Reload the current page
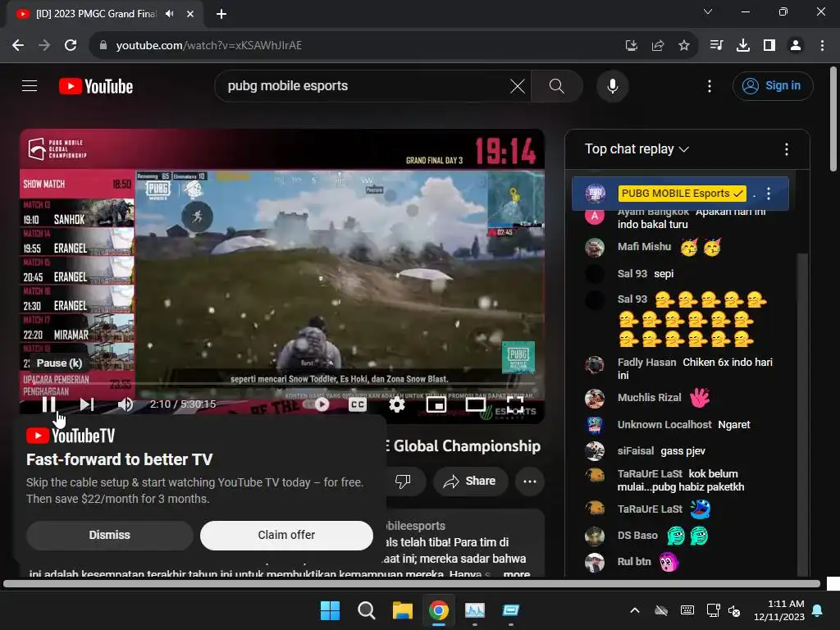This screenshot has width=840, height=630. 71,45
